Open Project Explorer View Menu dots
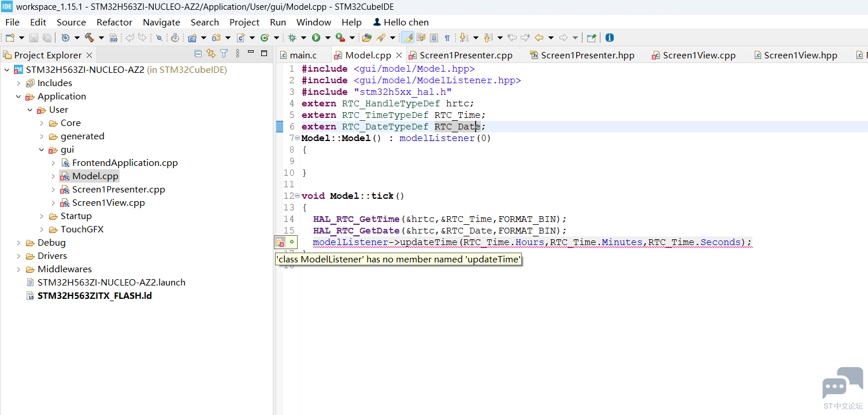Viewport: 868px width, 415px height. 237,54
